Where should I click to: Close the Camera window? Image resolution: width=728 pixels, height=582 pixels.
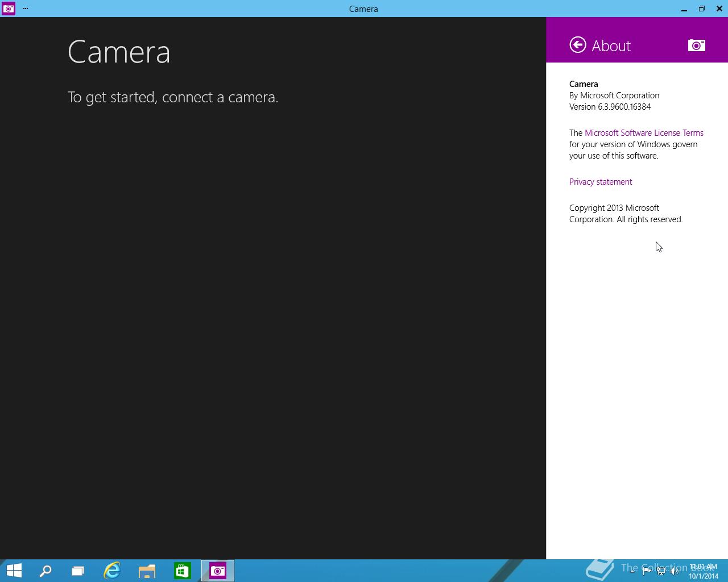coord(719,9)
